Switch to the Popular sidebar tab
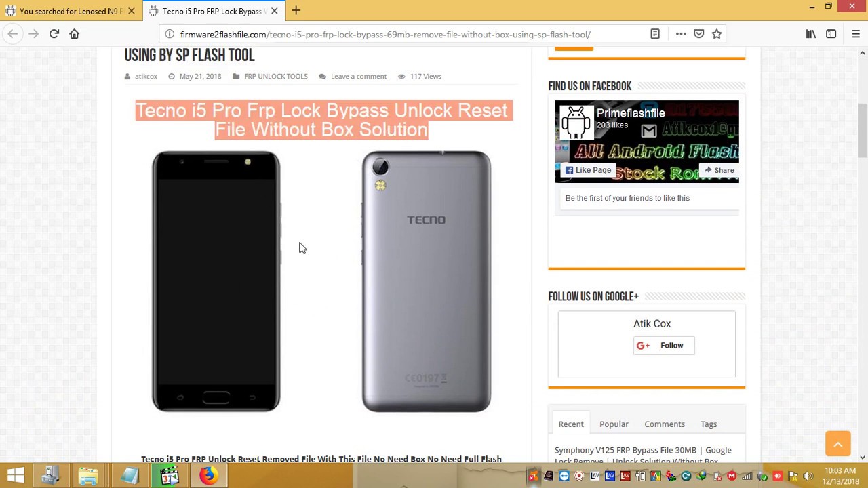The image size is (868, 488). pos(614,424)
